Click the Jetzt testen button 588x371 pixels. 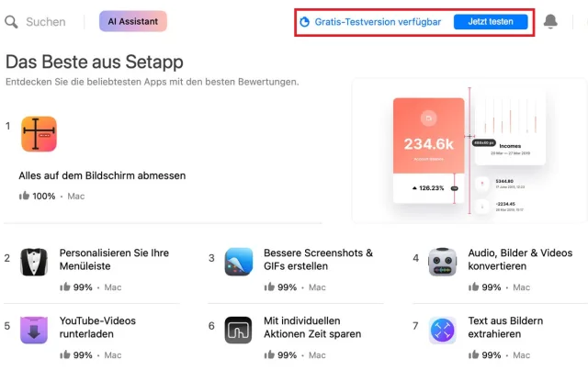click(491, 21)
